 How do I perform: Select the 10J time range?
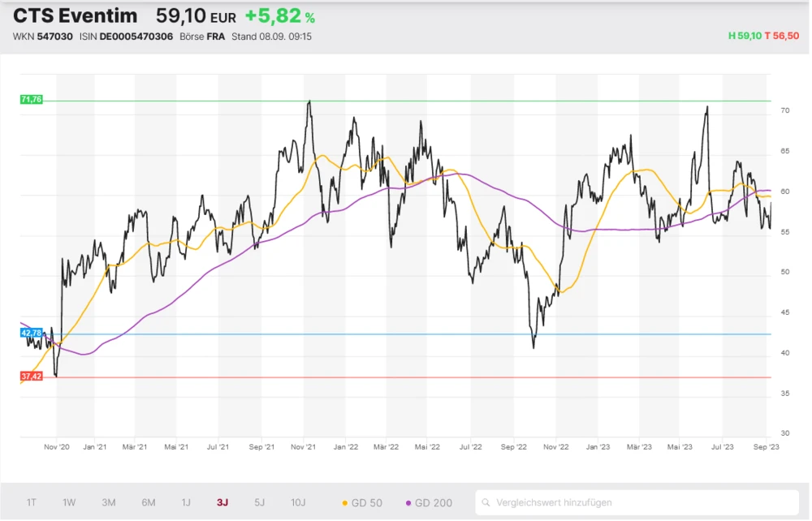point(297,502)
